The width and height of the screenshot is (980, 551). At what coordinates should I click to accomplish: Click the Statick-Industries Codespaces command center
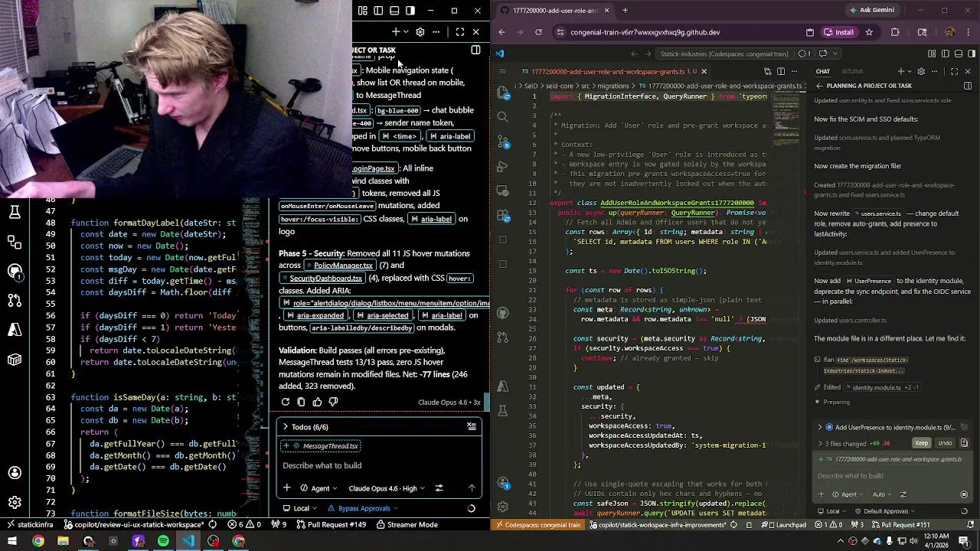pos(724,54)
